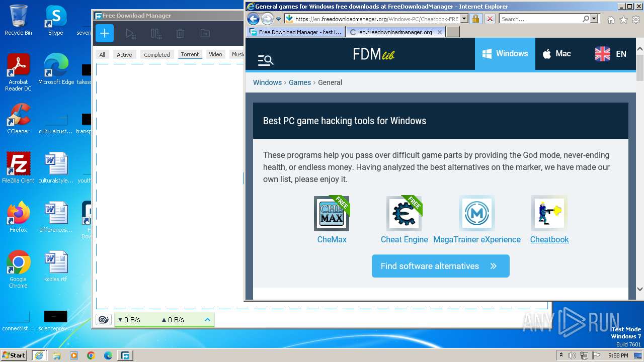
Task: Open a new blank tab in IE
Action: [x=453, y=32]
